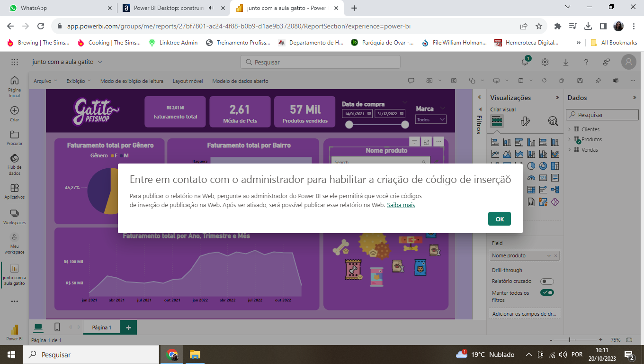Screen dimensions: 644x364
Task: Select the Analytics magnifier tab
Action: pyautogui.click(x=553, y=121)
